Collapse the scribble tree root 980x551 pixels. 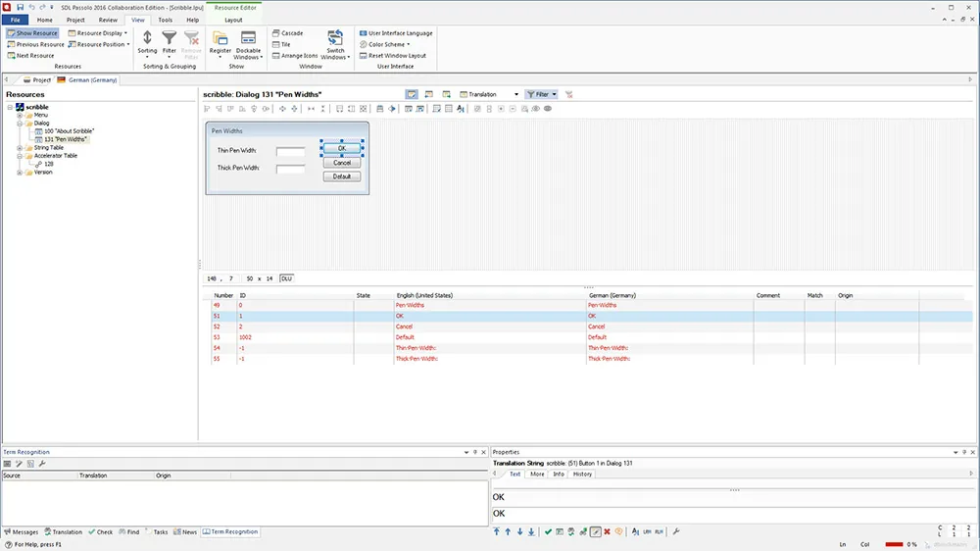[x=10, y=107]
